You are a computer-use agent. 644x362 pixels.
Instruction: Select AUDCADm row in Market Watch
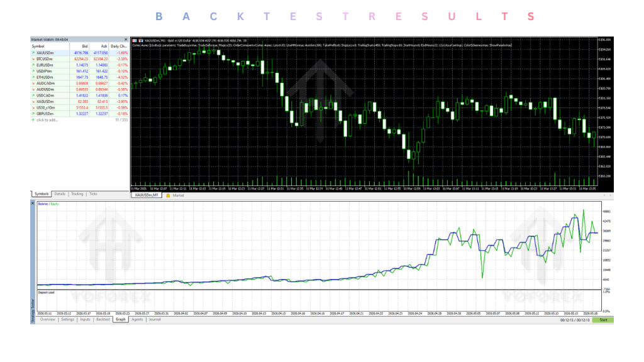(x=79, y=84)
